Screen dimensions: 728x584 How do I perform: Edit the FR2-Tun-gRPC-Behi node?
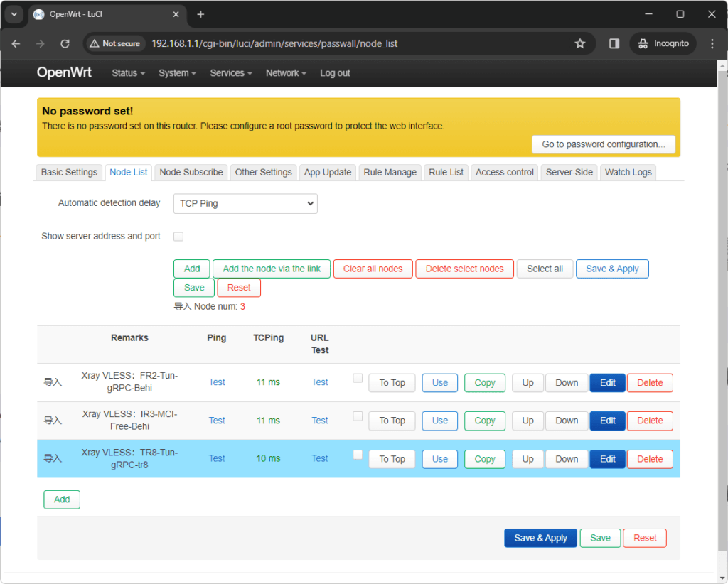[x=607, y=383]
